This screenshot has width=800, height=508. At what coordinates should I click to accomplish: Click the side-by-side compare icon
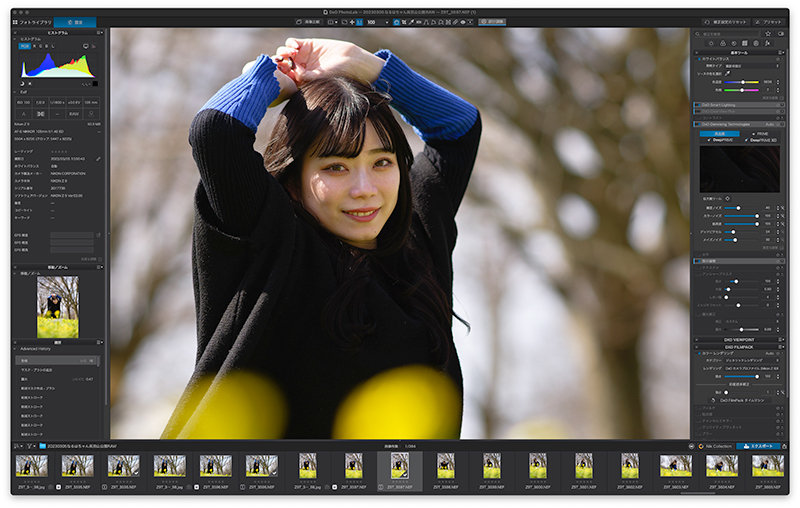pos(331,22)
